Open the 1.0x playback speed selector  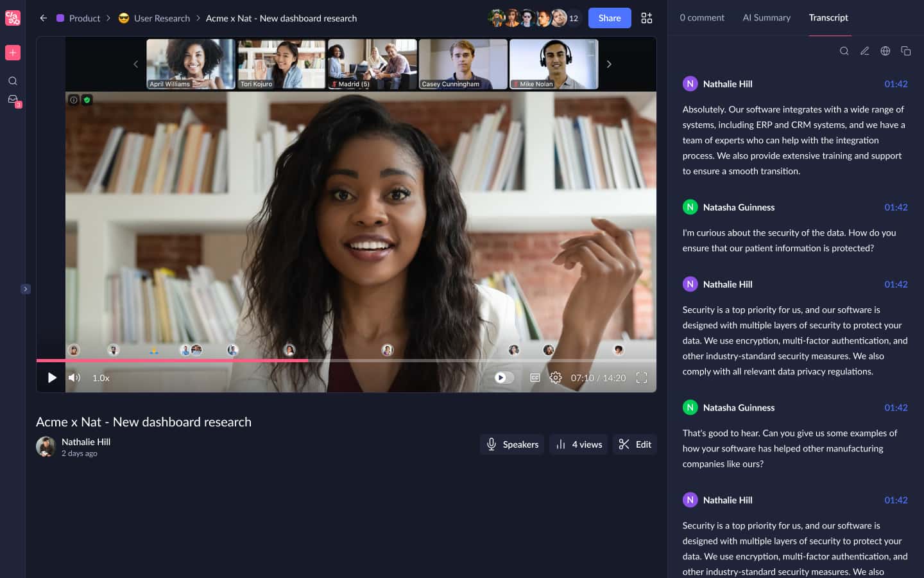pyautogui.click(x=101, y=378)
